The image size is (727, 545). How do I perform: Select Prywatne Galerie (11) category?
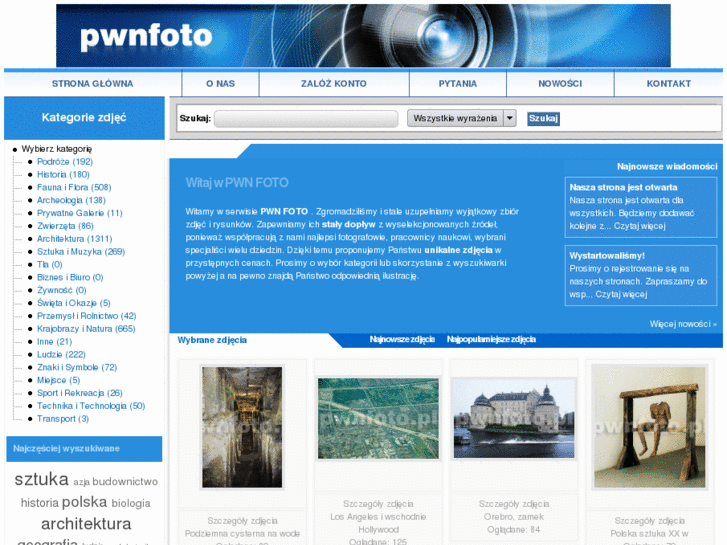point(80,213)
